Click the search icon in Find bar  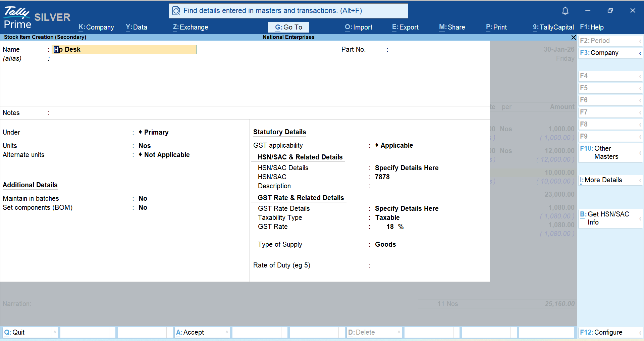click(x=176, y=11)
